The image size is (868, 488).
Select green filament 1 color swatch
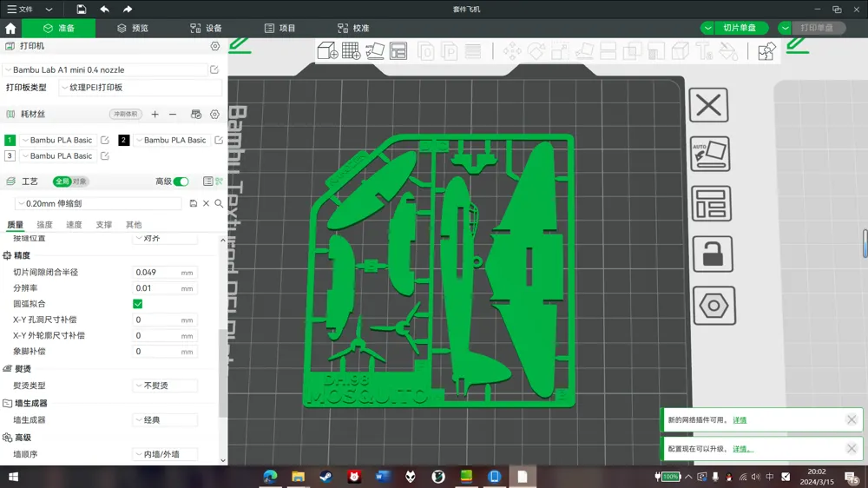coord(10,140)
